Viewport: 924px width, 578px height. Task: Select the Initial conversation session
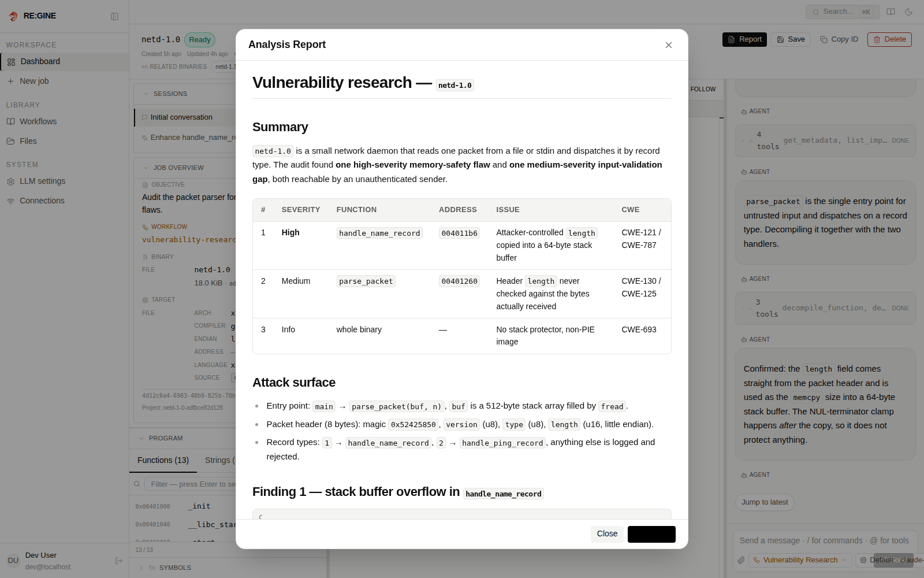tap(185, 117)
